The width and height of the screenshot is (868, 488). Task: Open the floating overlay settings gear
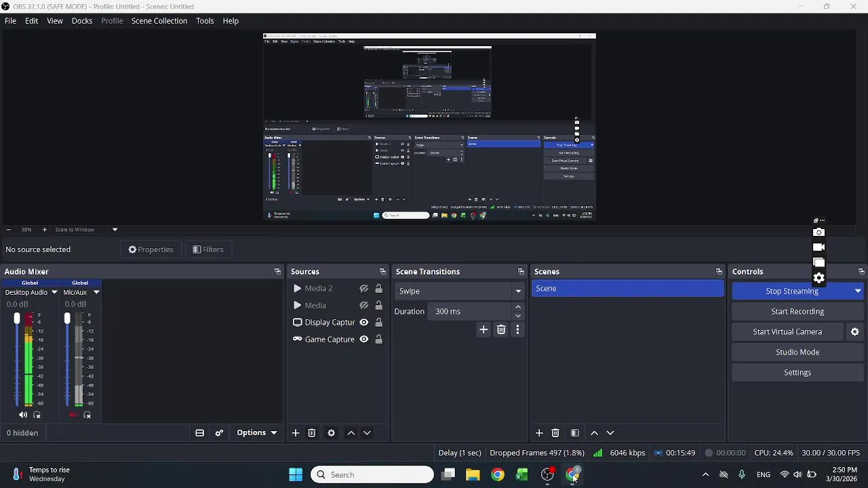[x=819, y=278]
